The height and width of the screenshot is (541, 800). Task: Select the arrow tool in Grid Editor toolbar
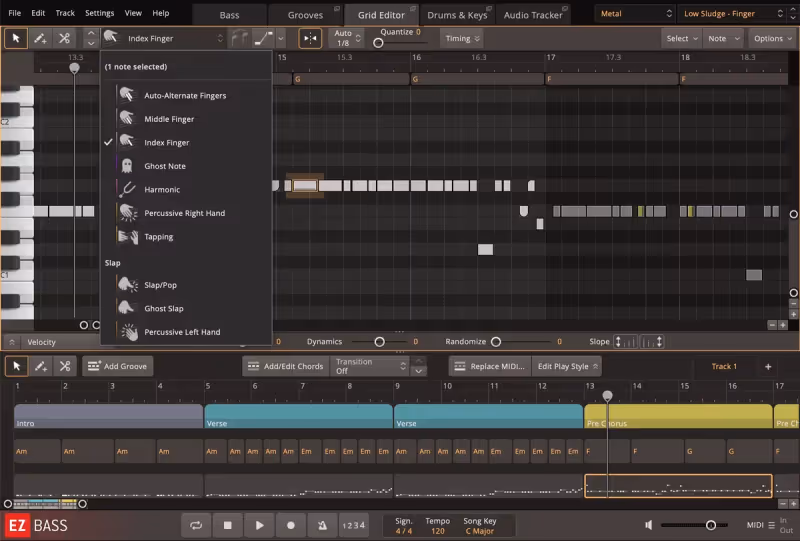point(16,38)
